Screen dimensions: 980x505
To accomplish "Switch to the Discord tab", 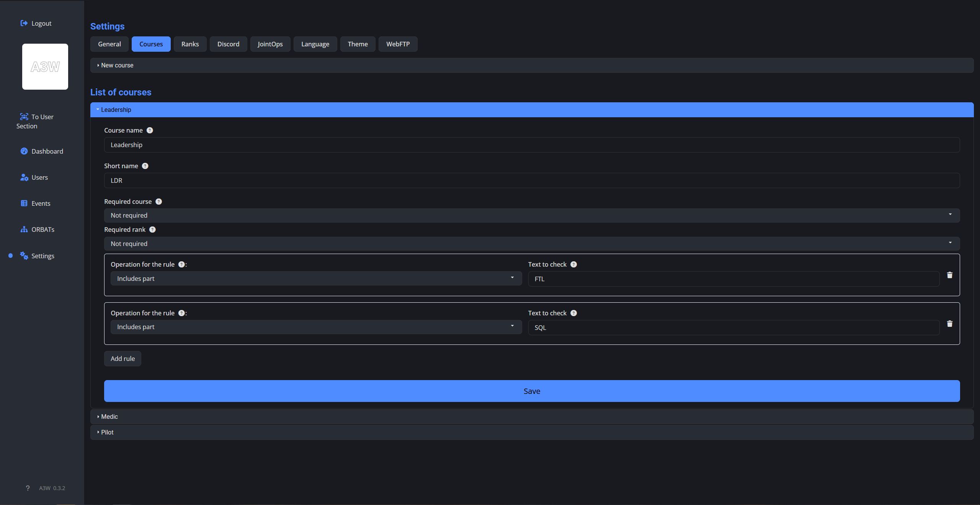I will point(228,44).
